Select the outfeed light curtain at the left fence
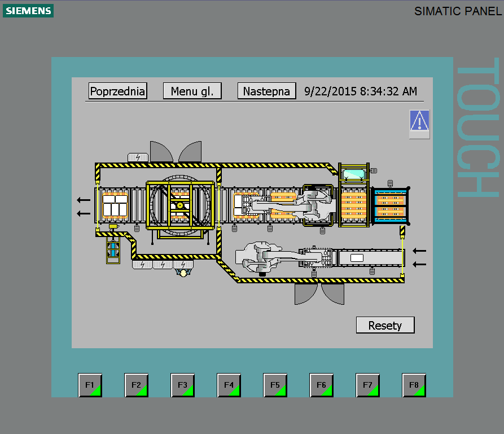Screen dimensions: 504x434 click(x=98, y=206)
